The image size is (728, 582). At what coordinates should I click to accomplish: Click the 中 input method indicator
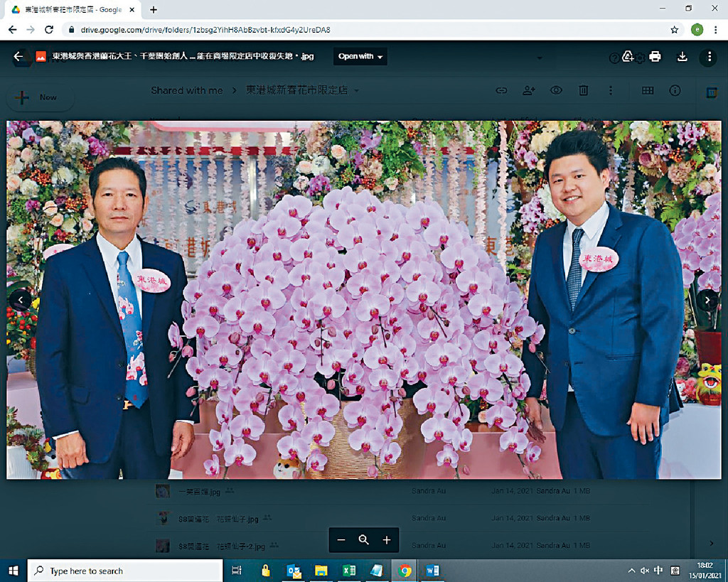pos(658,571)
